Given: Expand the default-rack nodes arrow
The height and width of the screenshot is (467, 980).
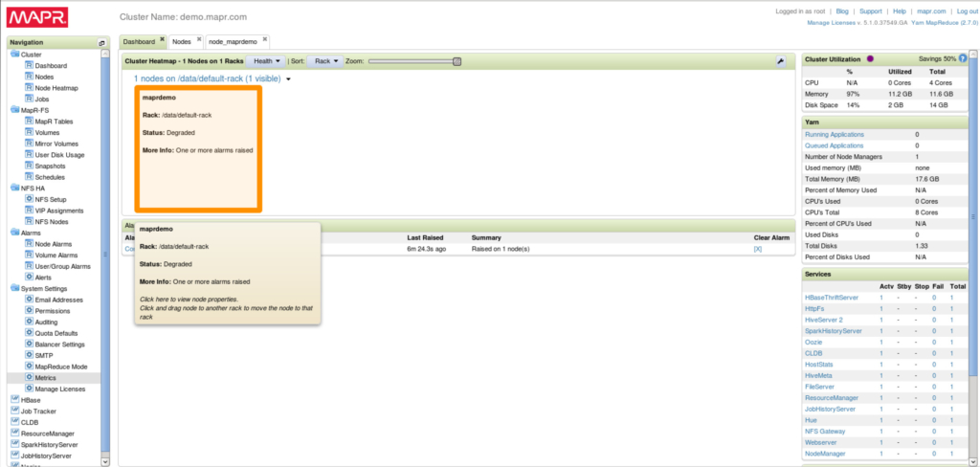Looking at the screenshot, I should 288,79.
